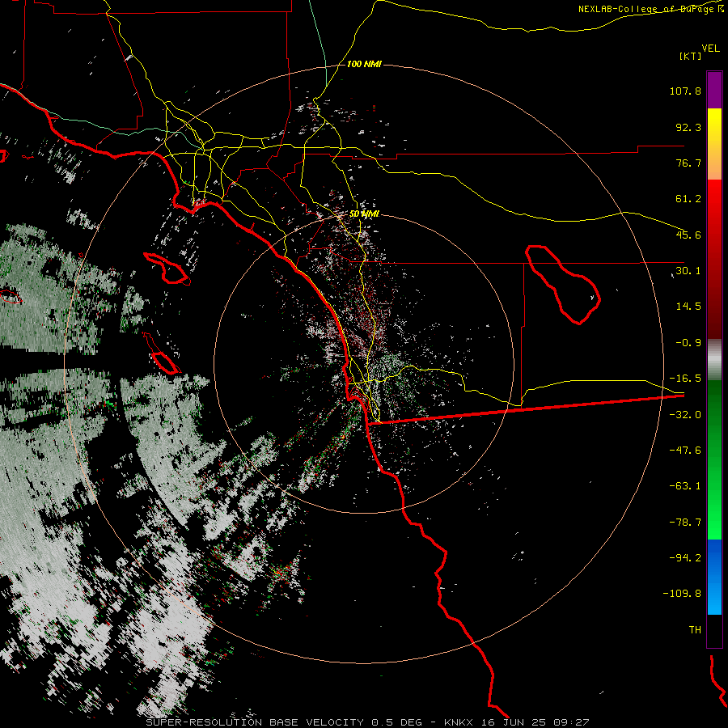Image resolution: width=728 pixels, height=728 pixels.
Task: Click the 76.7 velocity scale value
Action: coord(688,163)
